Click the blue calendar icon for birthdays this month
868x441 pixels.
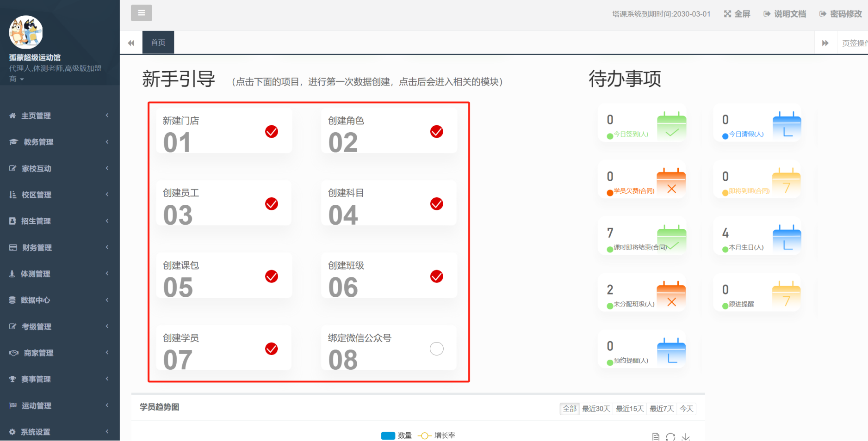coord(787,239)
